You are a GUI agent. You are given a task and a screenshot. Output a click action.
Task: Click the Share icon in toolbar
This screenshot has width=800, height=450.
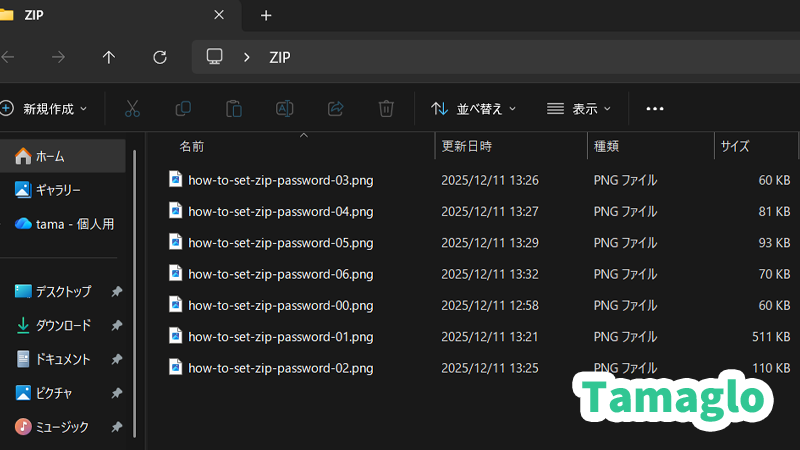[x=336, y=108]
